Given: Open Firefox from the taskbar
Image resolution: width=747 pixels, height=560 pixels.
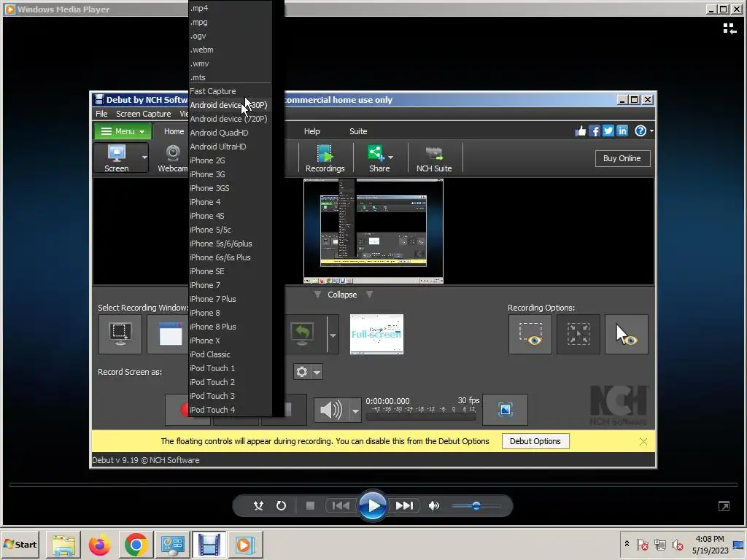Looking at the screenshot, I should (99, 545).
